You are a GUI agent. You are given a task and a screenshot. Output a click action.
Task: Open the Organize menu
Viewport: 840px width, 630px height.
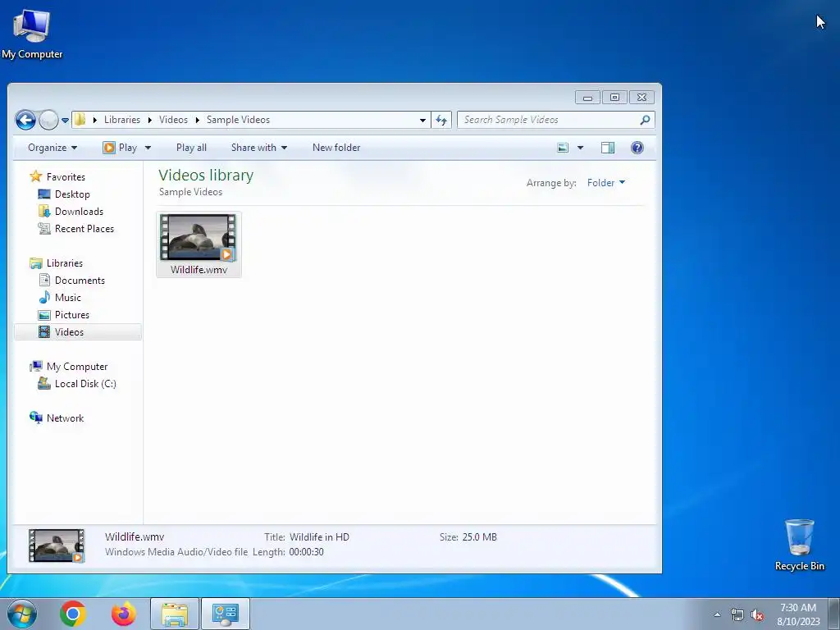[52, 148]
